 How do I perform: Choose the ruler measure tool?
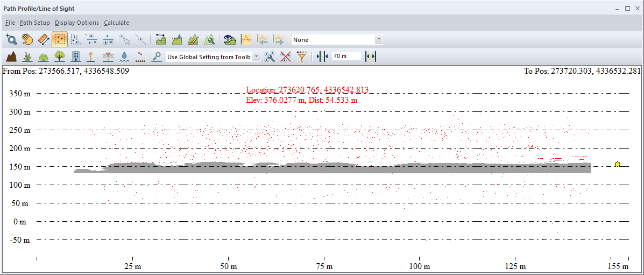point(44,39)
